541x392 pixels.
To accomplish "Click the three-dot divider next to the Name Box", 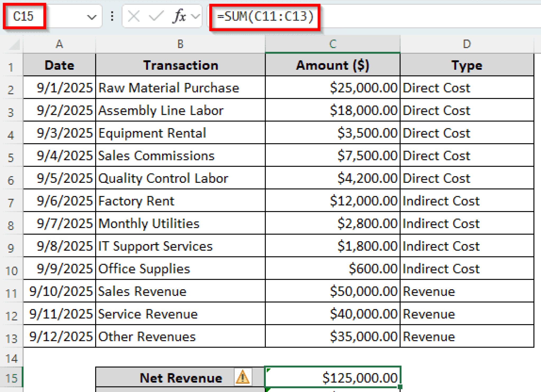I will pyautogui.click(x=112, y=16).
